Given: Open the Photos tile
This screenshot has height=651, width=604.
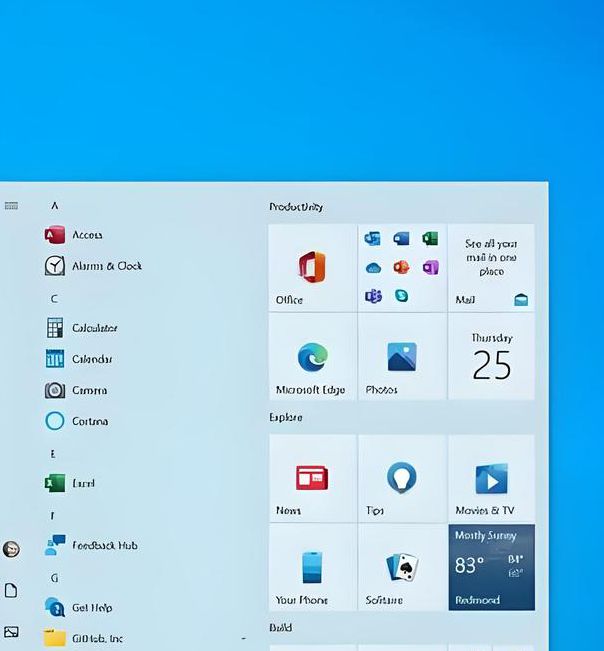Looking at the screenshot, I should pyautogui.click(x=402, y=357).
